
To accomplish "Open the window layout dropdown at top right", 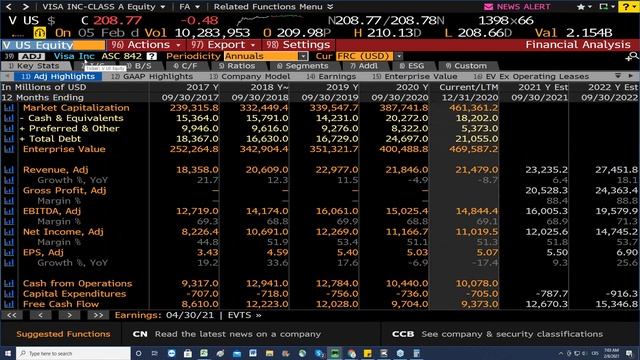I will [x=606, y=7].
